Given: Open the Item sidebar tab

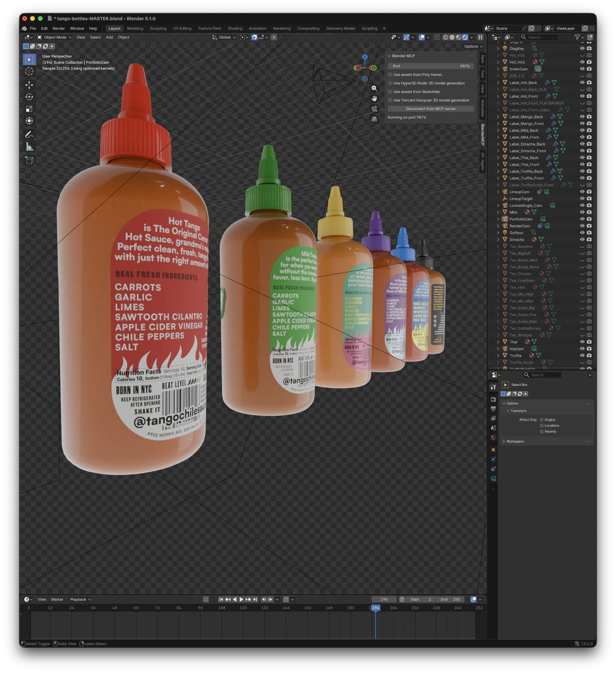Looking at the screenshot, I should point(482,59).
